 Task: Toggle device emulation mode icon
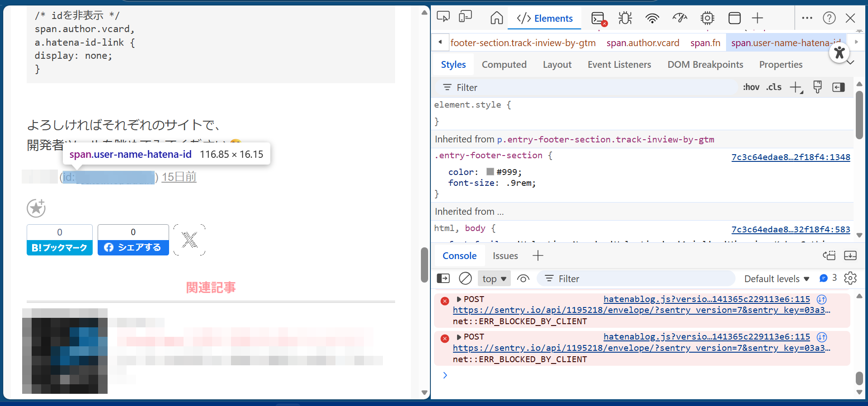465,18
